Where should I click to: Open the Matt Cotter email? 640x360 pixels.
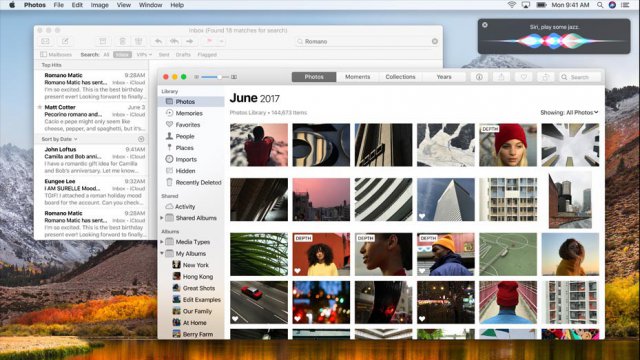pos(92,118)
